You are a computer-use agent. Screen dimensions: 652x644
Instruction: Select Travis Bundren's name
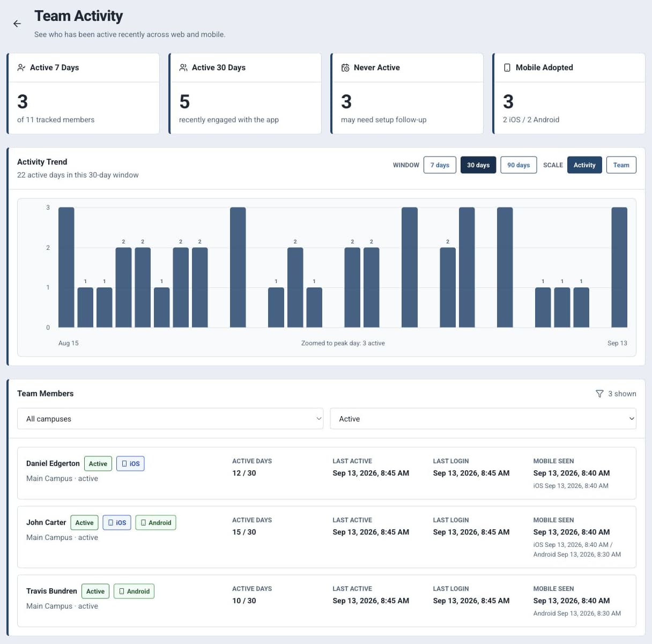[51, 591]
